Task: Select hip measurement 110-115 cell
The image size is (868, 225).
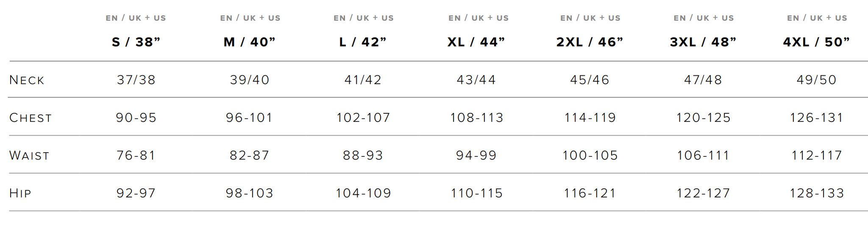Action: coord(476,193)
